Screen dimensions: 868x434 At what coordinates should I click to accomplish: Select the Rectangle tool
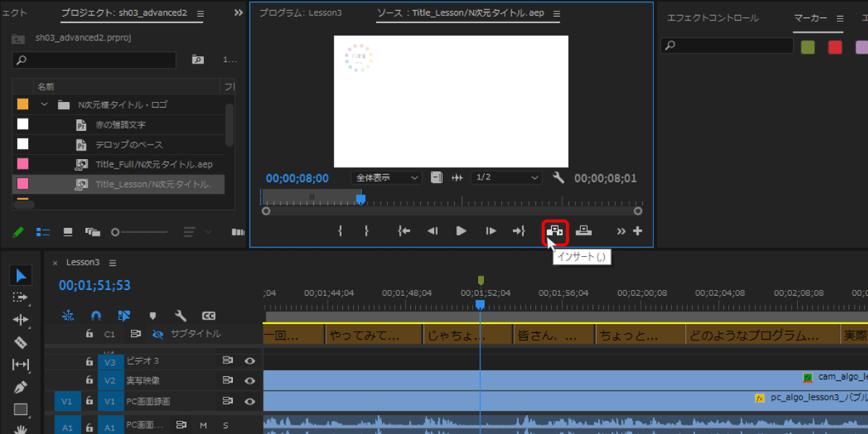pyautogui.click(x=21, y=409)
